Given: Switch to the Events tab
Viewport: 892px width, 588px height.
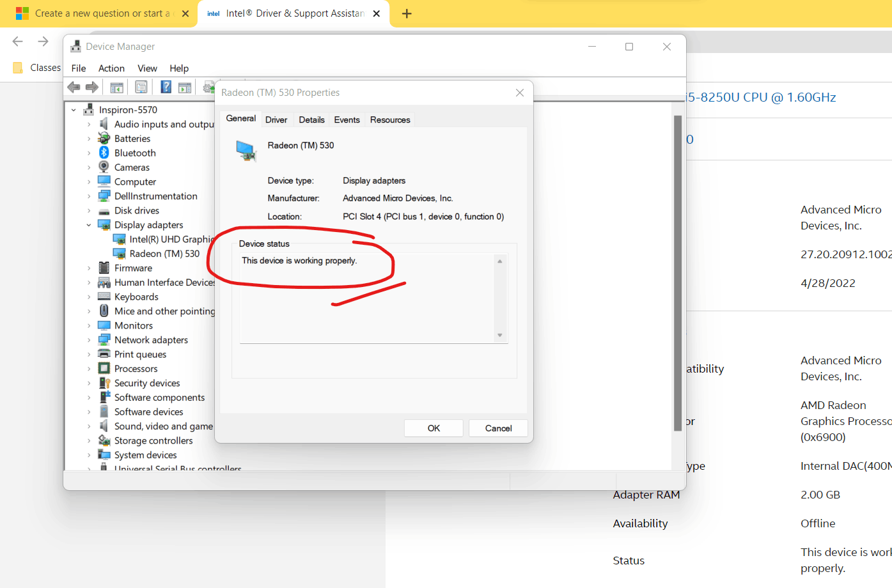Looking at the screenshot, I should (x=347, y=120).
